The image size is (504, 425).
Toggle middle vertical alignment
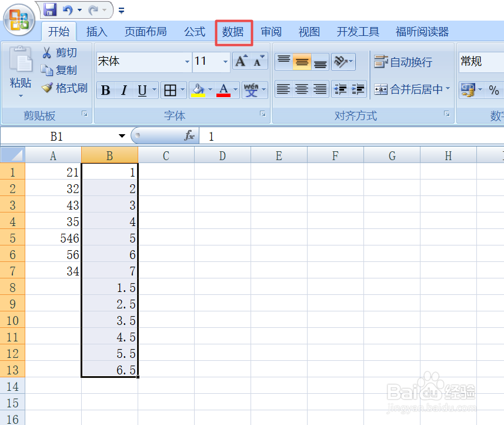pyautogui.click(x=302, y=61)
